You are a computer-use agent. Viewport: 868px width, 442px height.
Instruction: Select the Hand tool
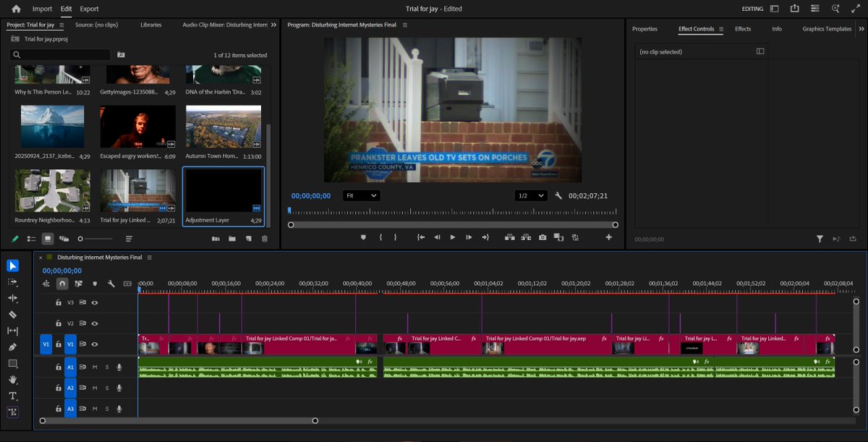[x=13, y=380]
